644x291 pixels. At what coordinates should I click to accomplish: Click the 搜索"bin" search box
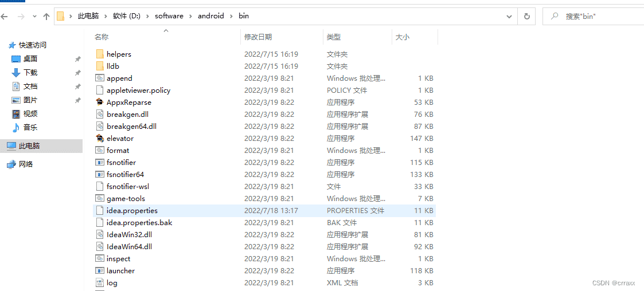[593, 17]
